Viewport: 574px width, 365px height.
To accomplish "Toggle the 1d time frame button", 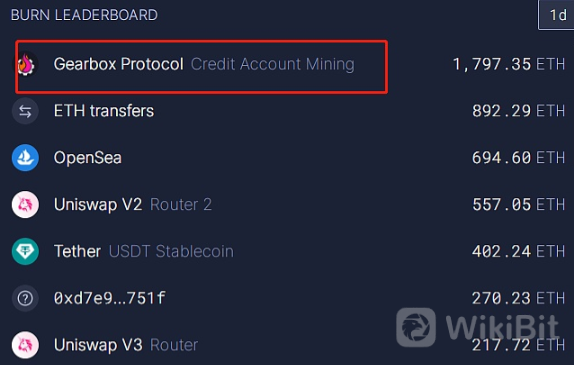I will tap(557, 15).
